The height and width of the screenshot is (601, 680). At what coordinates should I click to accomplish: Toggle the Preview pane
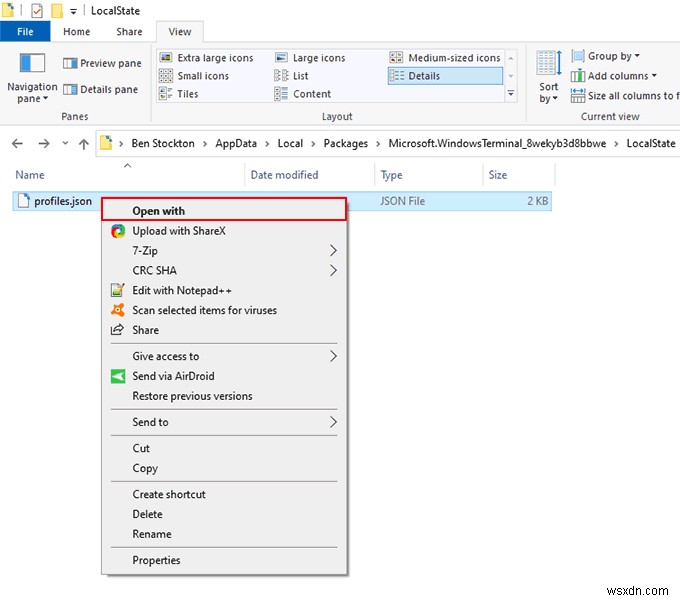[102, 63]
